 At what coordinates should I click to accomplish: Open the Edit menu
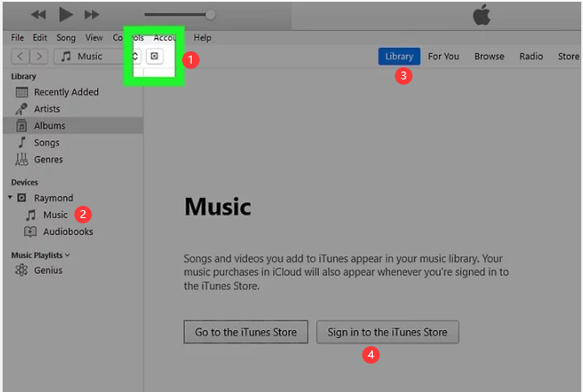click(40, 38)
